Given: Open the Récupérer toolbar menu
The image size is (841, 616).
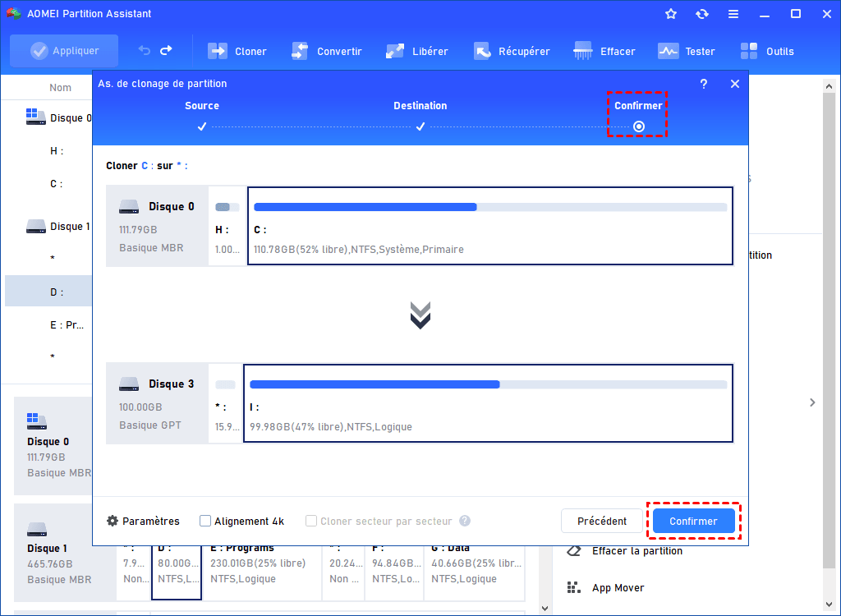Looking at the screenshot, I should click(x=512, y=52).
